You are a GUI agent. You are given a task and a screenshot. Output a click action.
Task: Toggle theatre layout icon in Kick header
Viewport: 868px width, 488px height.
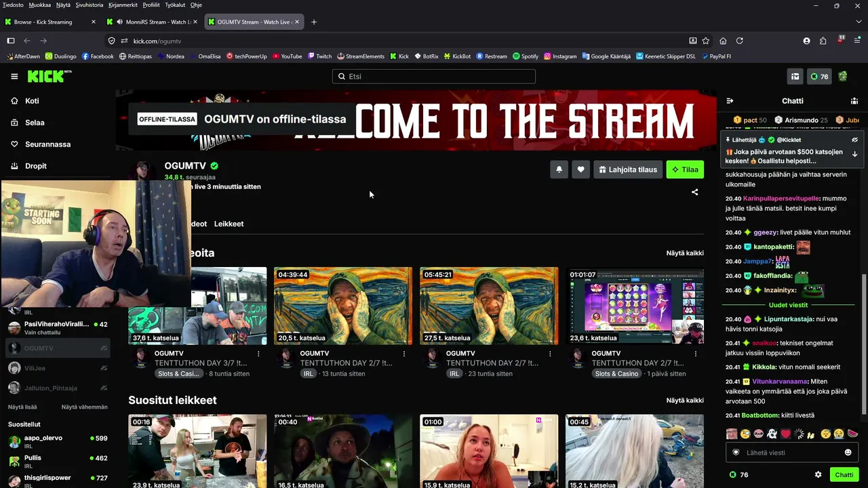(795, 77)
